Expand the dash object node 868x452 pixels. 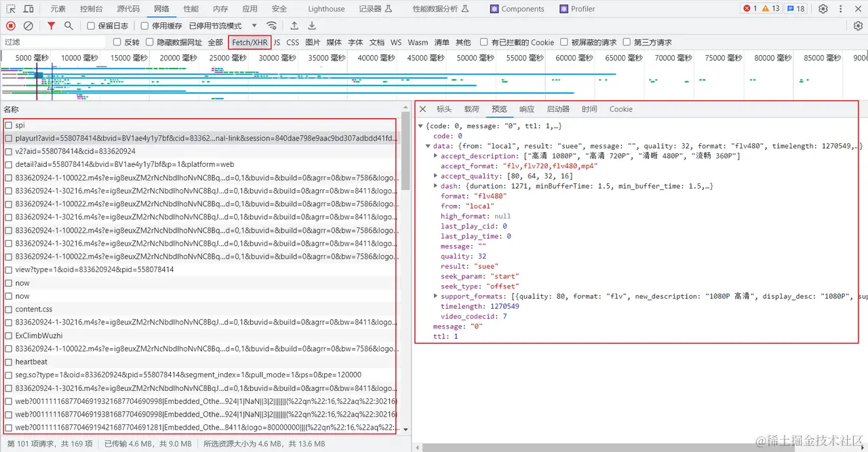pos(435,186)
